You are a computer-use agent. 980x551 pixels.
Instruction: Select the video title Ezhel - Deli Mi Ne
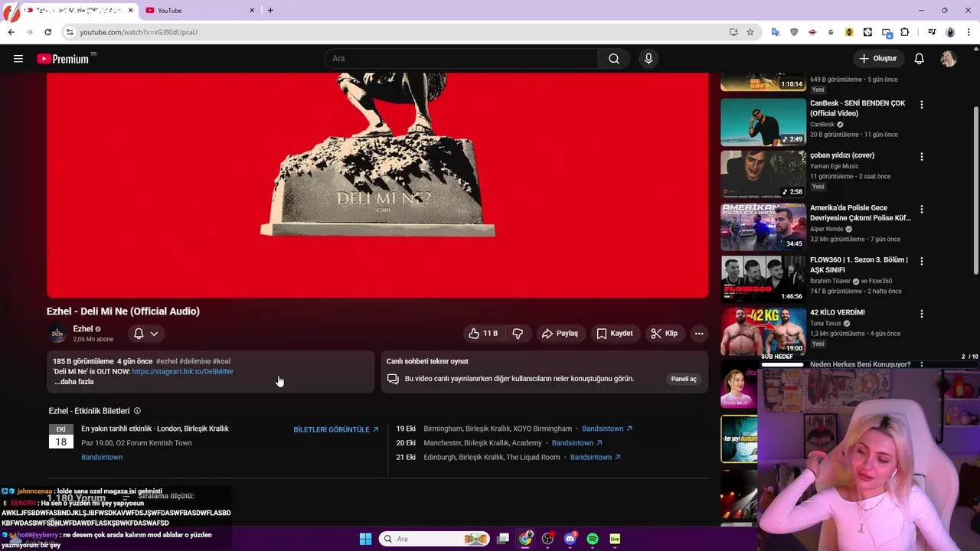pyautogui.click(x=123, y=311)
